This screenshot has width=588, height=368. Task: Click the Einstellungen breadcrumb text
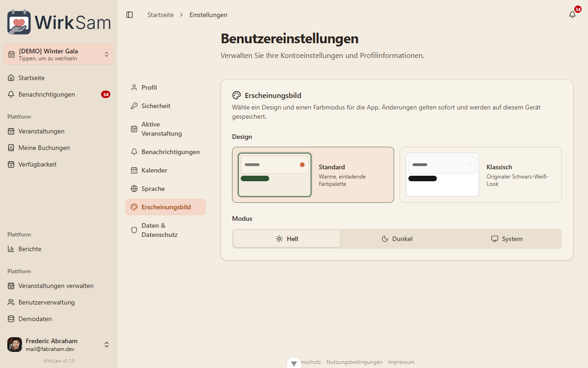(x=208, y=15)
